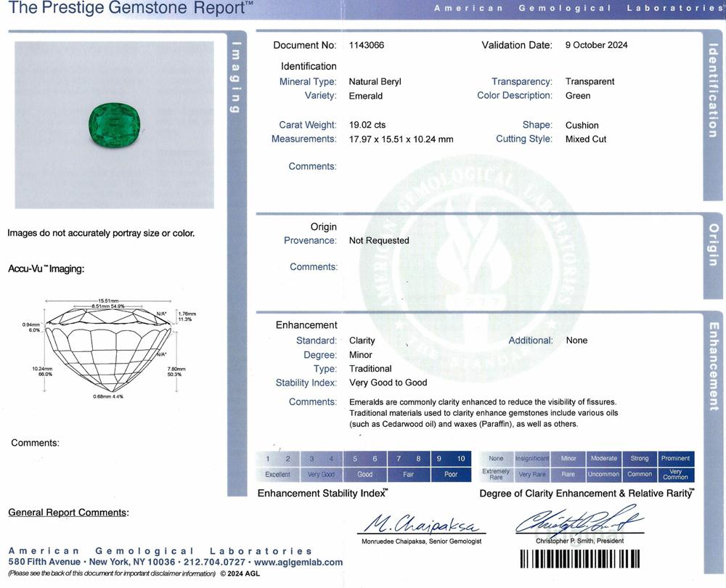
Task: Click the Clarity standard enhancement value
Action: [362, 340]
